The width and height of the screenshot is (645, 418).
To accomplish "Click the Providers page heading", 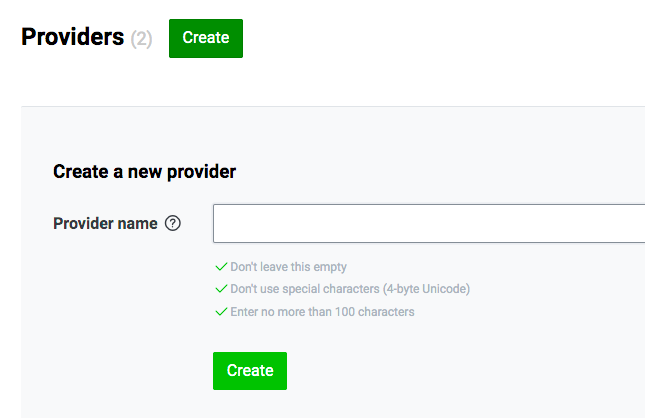I will pos(72,37).
